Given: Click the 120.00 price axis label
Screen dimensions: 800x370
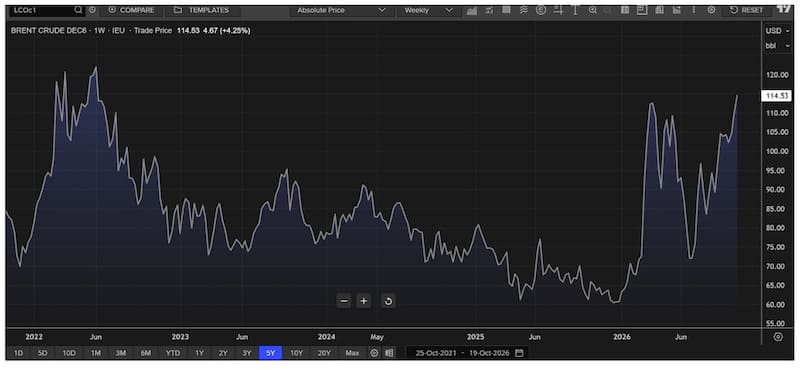Looking at the screenshot, I should pos(778,75).
